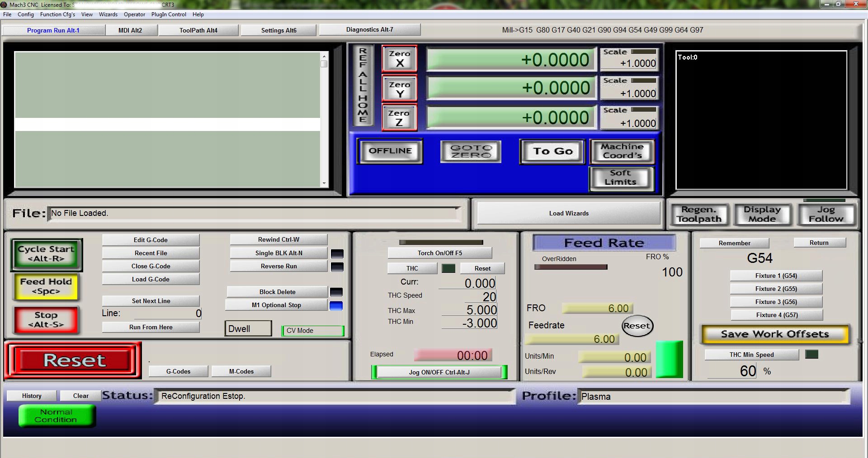
Task: Zero the Z axis DRO
Action: click(399, 117)
